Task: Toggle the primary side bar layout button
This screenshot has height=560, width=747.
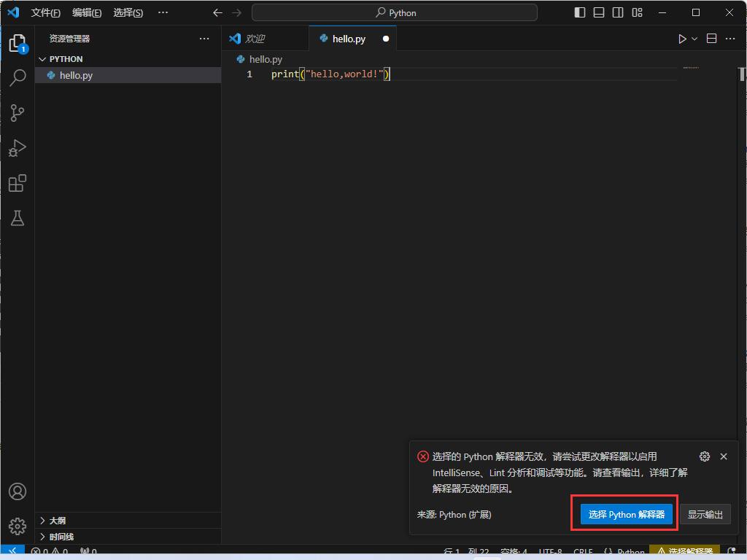Action: 580,12
